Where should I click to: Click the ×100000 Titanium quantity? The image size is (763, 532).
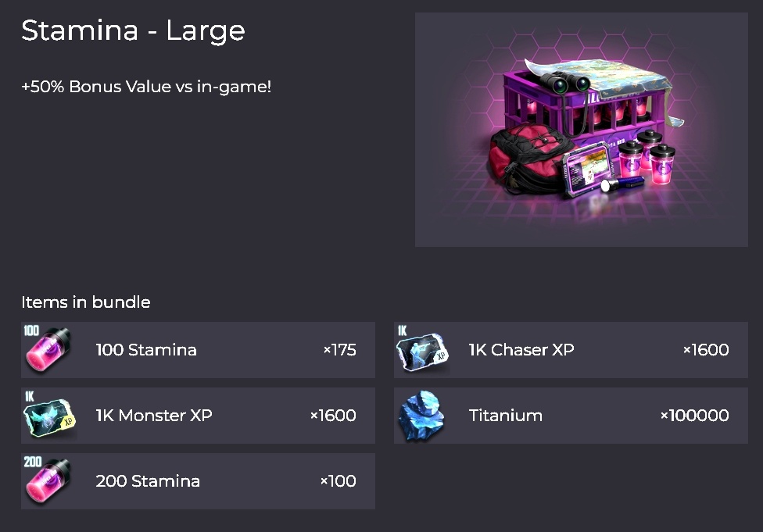tap(694, 416)
